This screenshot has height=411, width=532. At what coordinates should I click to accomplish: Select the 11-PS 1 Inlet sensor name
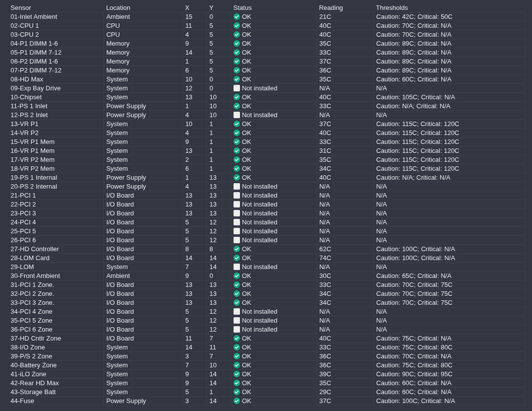point(29,106)
